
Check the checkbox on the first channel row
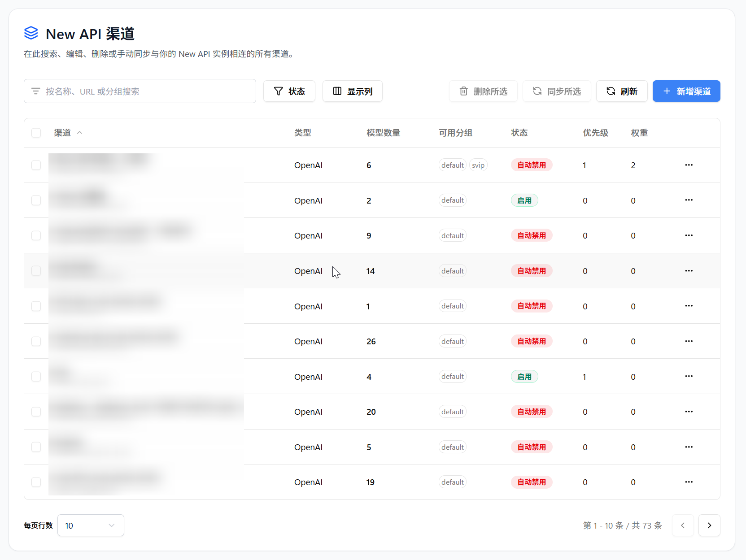tap(36, 165)
